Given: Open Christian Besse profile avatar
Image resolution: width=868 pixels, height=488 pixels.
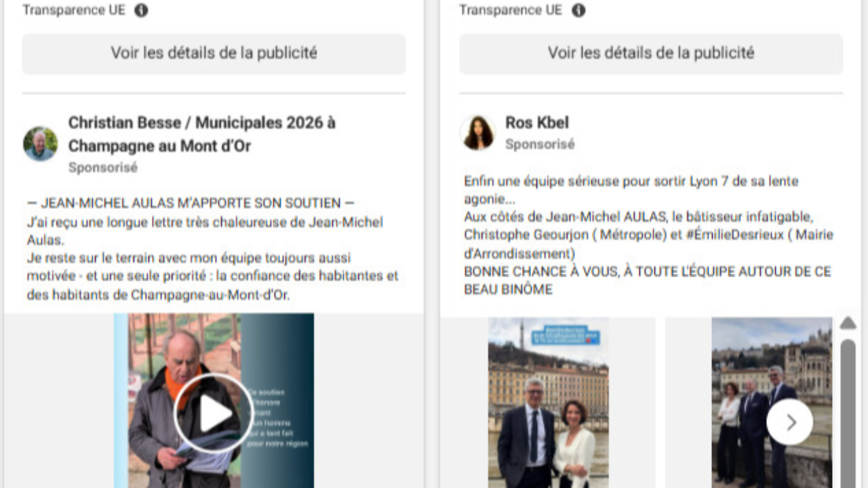Looking at the screenshot, I should [x=41, y=144].
